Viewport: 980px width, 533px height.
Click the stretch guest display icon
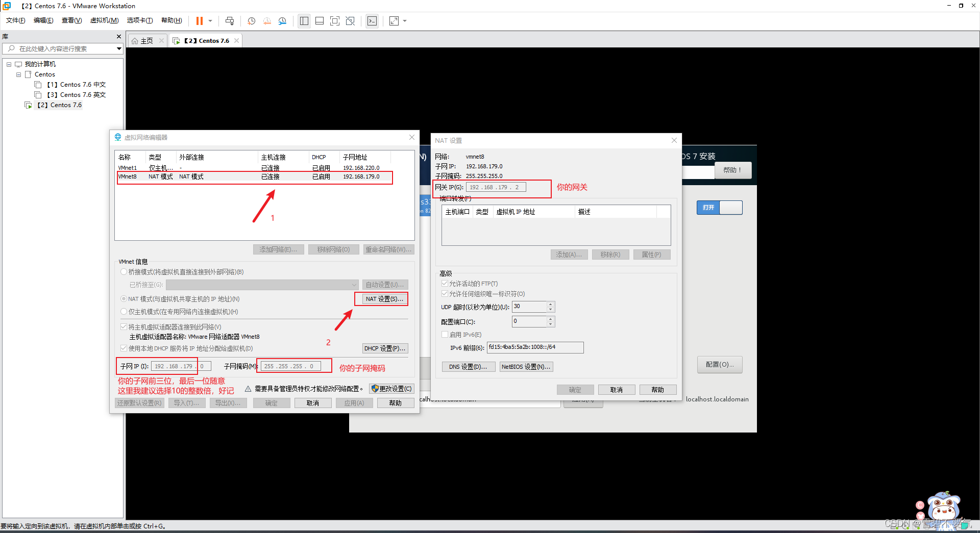[x=394, y=21]
